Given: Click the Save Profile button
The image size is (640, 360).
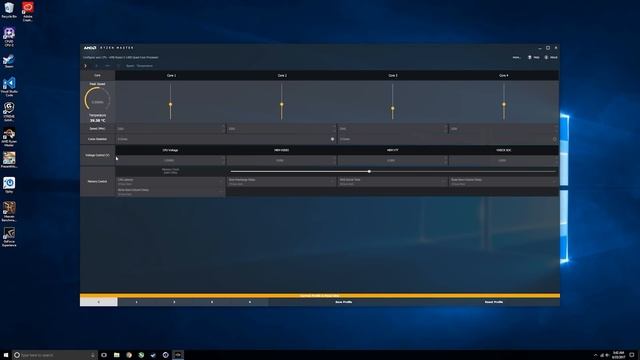Looking at the screenshot, I should pyautogui.click(x=344, y=302).
